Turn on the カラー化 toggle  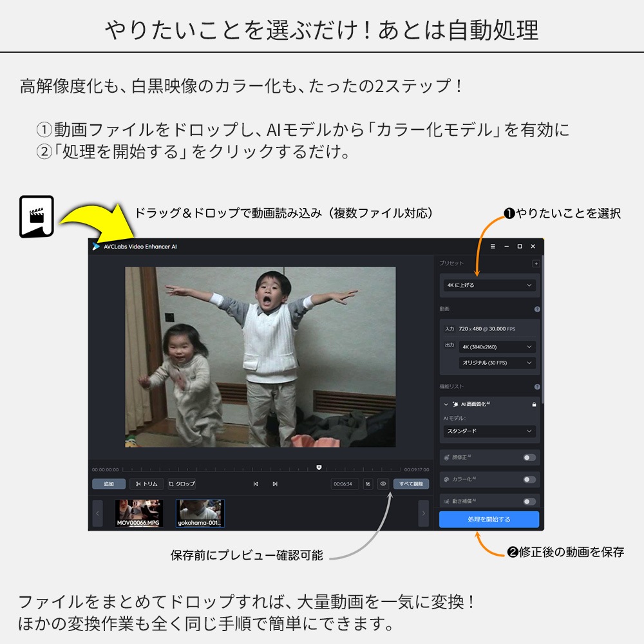pos(529,480)
